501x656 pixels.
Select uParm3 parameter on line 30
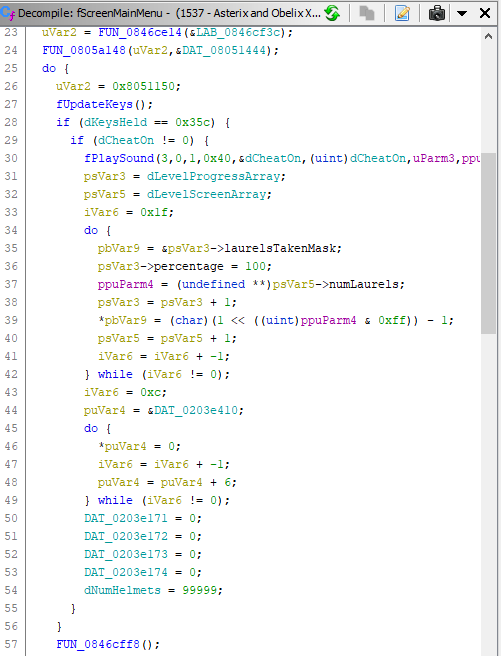point(434,158)
